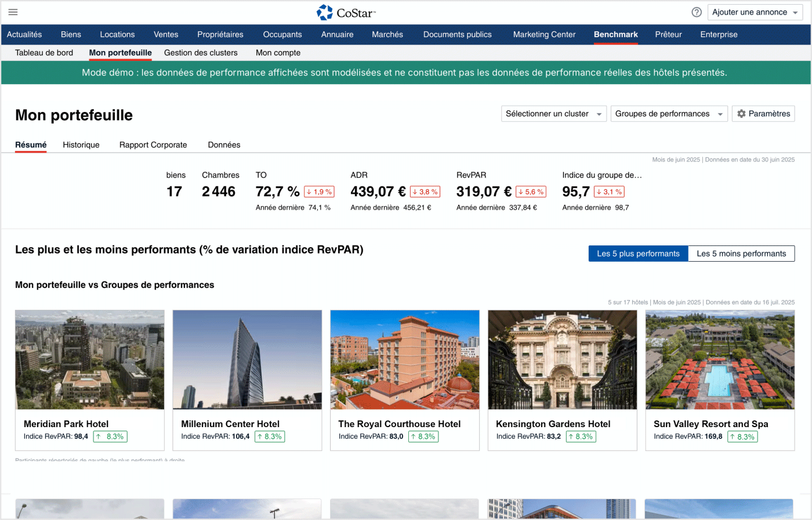Click the Meridian Park Hotel 8.3% badge
The width and height of the screenshot is (812, 520).
coord(110,436)
